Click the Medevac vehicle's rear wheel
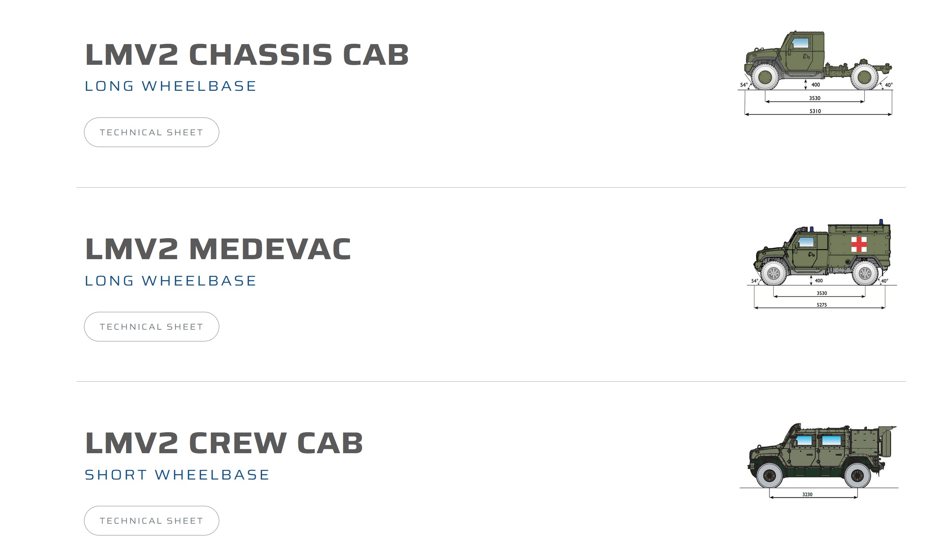This screenshot has width=928, height=560. pos(865,273)
